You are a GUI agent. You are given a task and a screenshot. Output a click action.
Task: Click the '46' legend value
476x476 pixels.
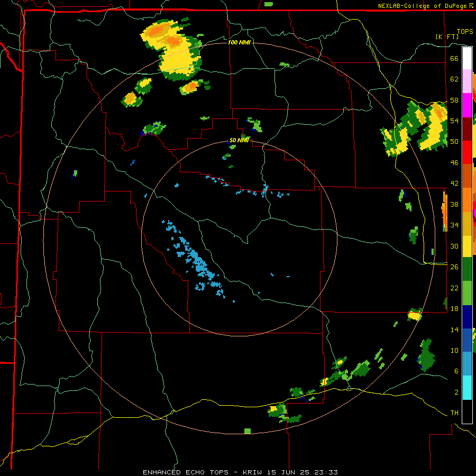pos(454,163)
